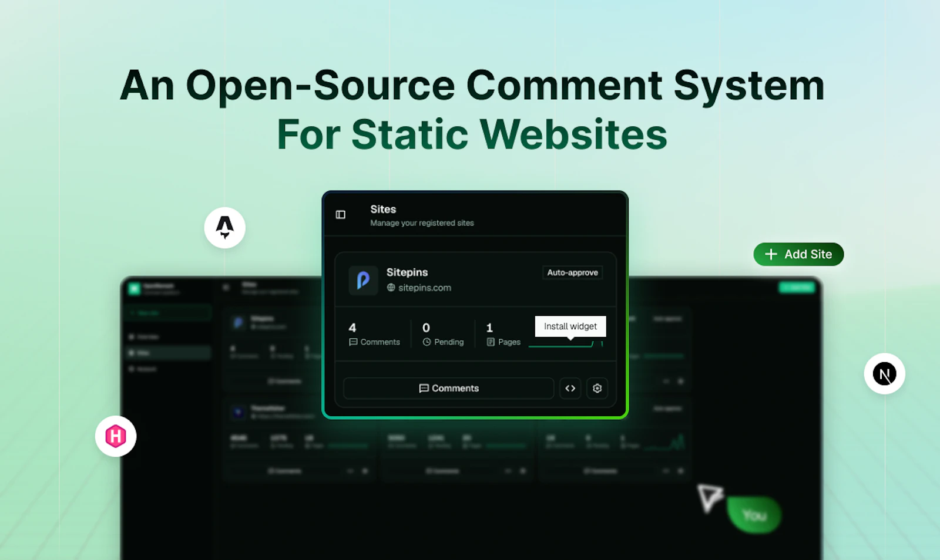Open the sitepins.com link
This screenshot has height=560, width=940.
[425, 288]
